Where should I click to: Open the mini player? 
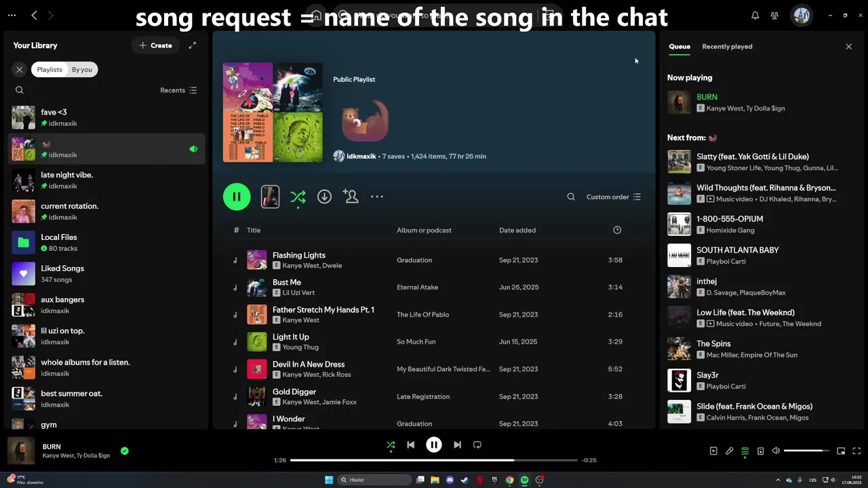(841, 451)
